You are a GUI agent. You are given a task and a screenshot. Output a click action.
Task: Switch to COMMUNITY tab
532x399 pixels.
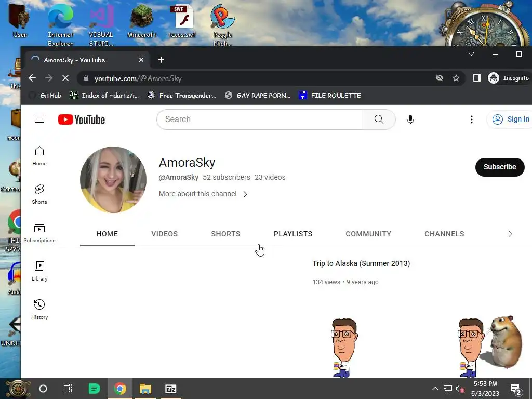pos(368,234)
